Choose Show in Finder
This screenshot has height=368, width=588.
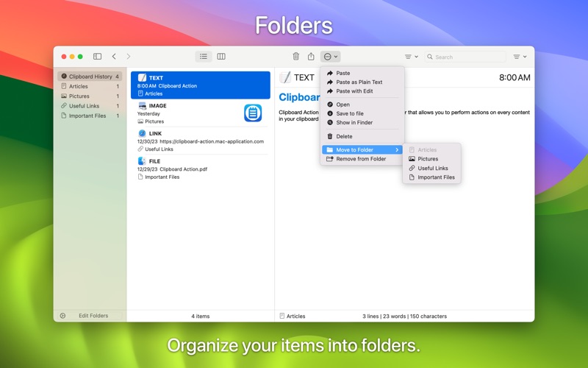click(x=362, y=122)
